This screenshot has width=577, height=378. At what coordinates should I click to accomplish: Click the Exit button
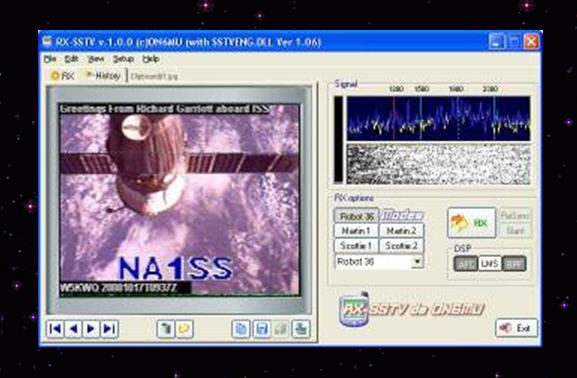click(517, 328)
